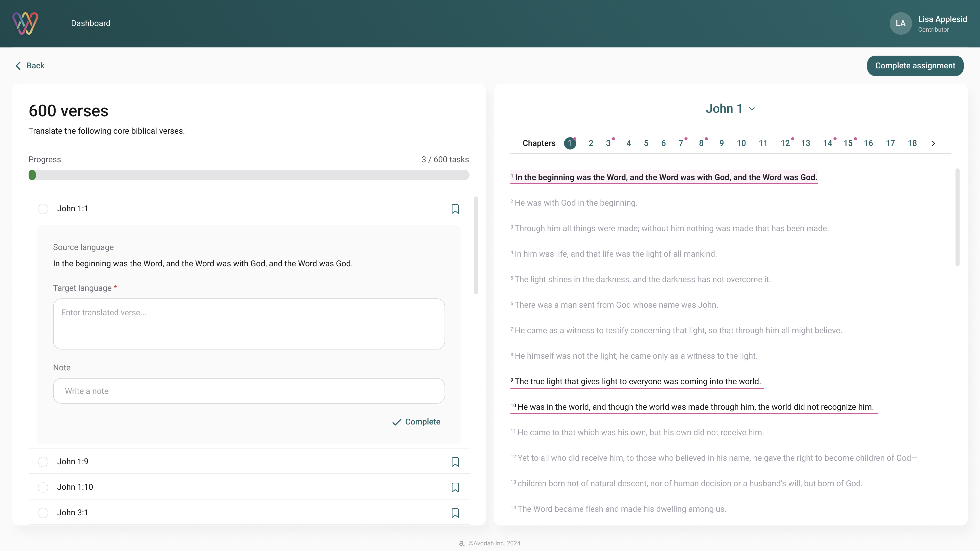Viewport: 980px width, 551px height.
Task: Click verse 11 'He came to that which'
Action: click(x=637, y=433)
